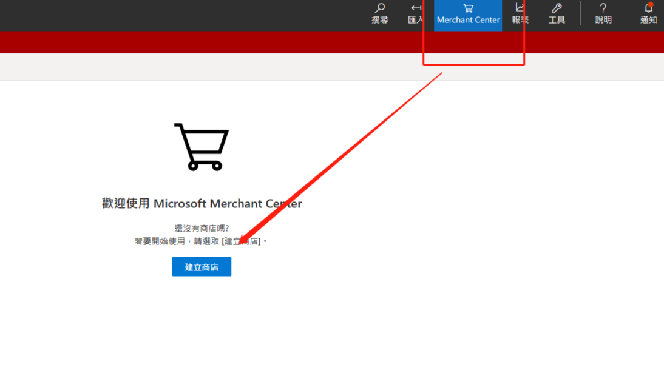Viewport: 664px width, 374px height.
Task: Click the 歡迎使用 Microsoft Merchant Center heading
Action: point(202,203)
